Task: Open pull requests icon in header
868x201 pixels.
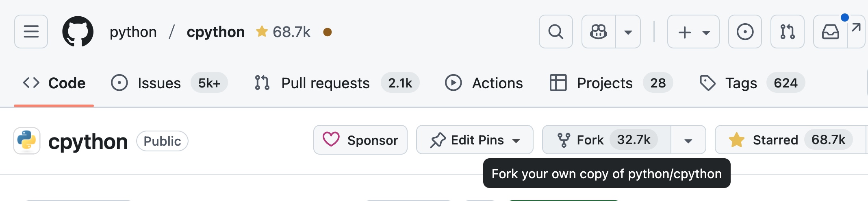Action: tap(787, 32)
